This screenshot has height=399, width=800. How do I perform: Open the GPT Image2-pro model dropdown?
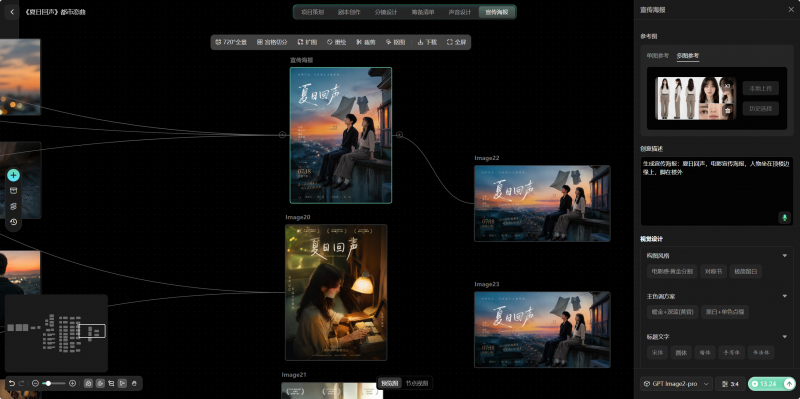pos(676,384)
